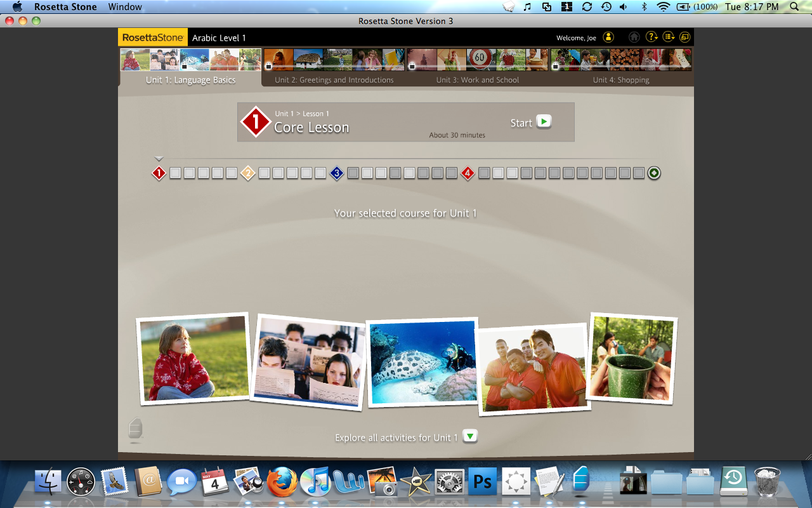Open the large photo of team in orange jerseys
Screen dimensions: 812x508
(533, 368)
